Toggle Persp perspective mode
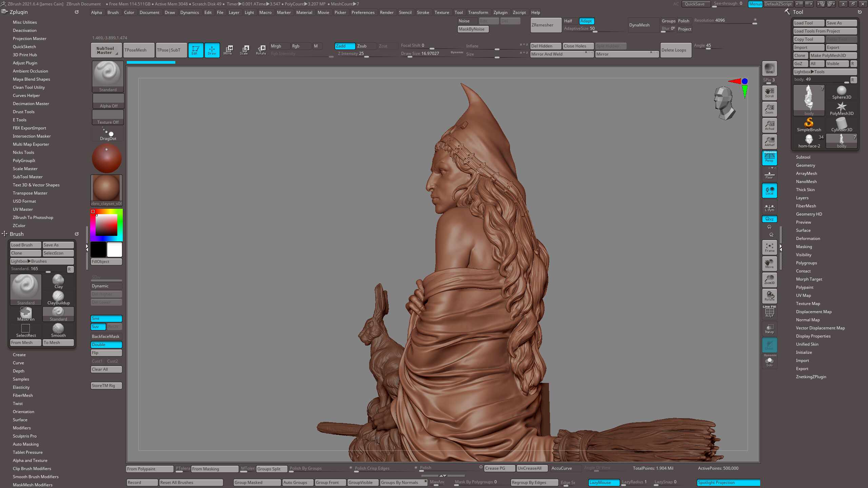This screenshot has height=488, width=868. 769,158
